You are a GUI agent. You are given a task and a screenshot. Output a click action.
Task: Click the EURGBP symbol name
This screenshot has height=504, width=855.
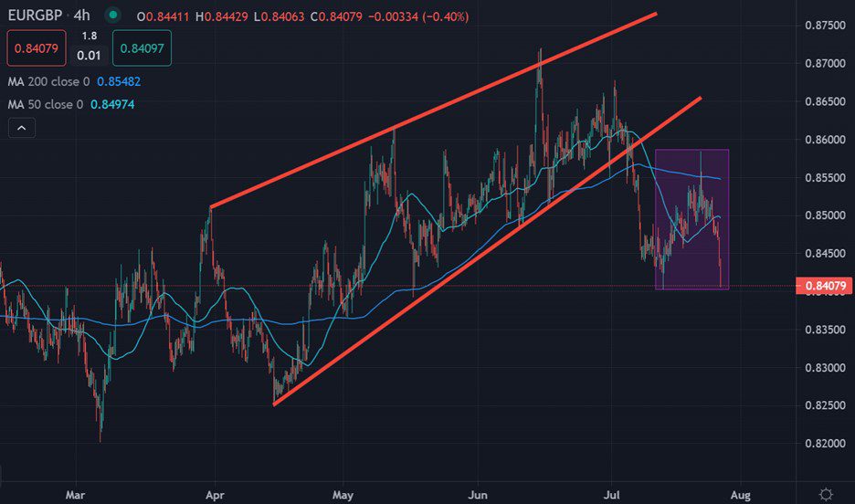point(36,16)
